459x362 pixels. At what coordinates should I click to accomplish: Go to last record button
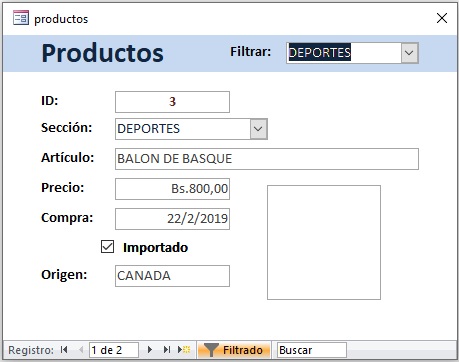(x=167, y=350)
